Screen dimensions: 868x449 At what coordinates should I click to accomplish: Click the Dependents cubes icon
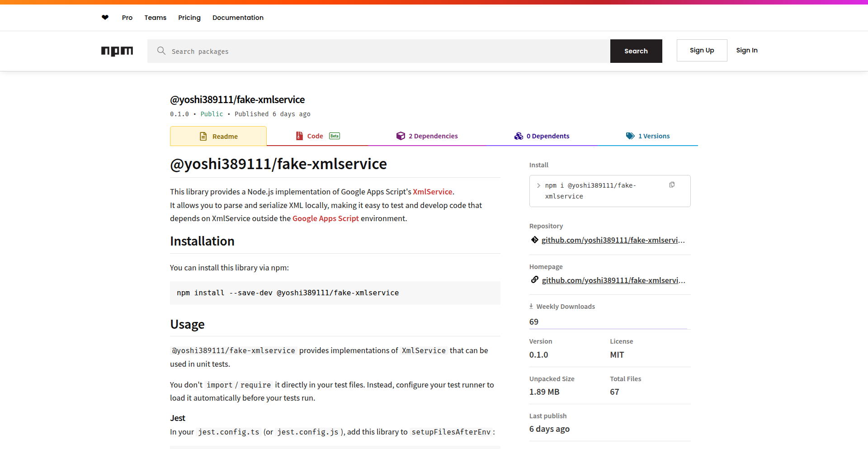click(x=519, y=136)
